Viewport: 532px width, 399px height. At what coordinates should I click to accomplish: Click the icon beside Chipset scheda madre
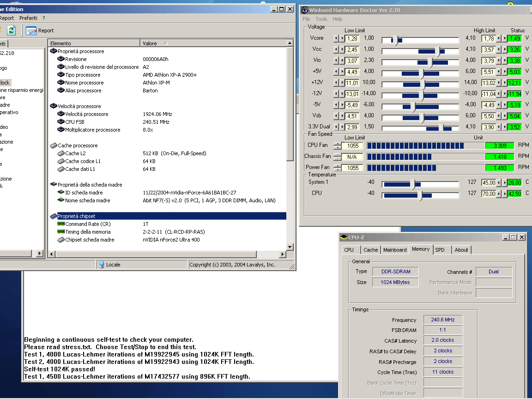tap(61, 240)
